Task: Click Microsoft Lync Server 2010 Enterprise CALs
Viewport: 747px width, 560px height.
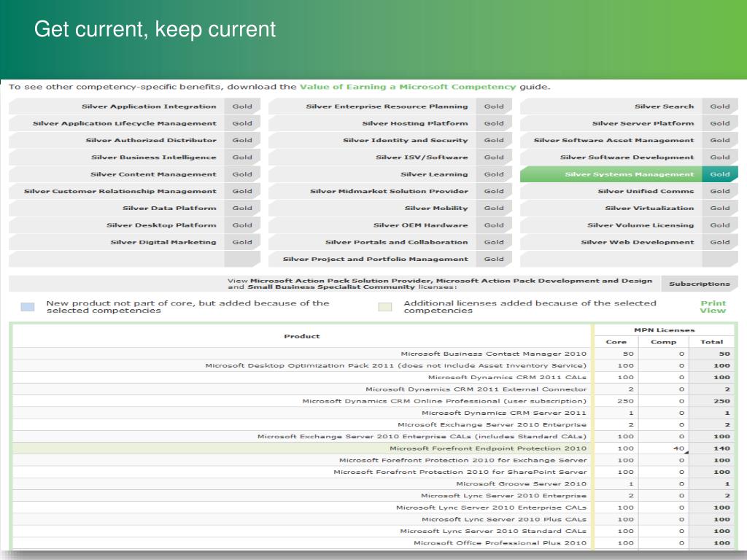Action: click(x=491, y=507)
